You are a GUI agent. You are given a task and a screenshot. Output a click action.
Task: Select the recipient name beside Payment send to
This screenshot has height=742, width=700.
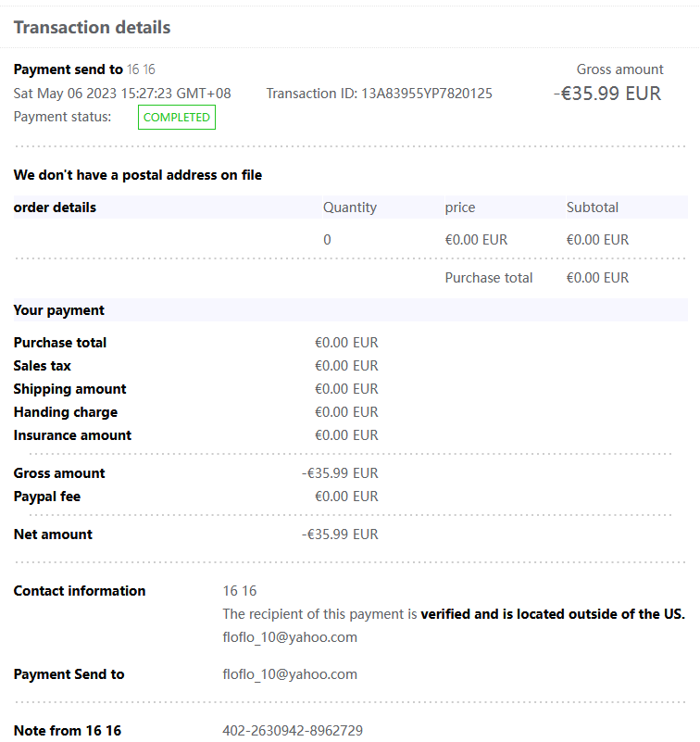click(141, 69)
